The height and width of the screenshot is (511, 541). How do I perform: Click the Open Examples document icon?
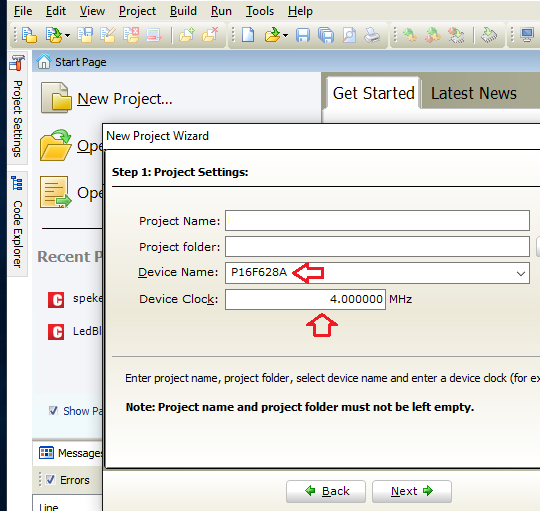coord(55,192)
